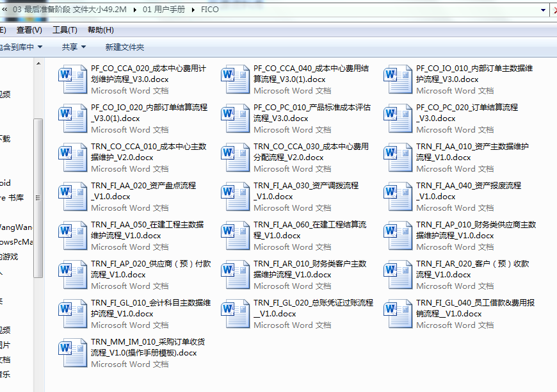Expand the breadcrumb arrow after 01 用户手册
Screen dimensions: 557x392
pos(193,10)
